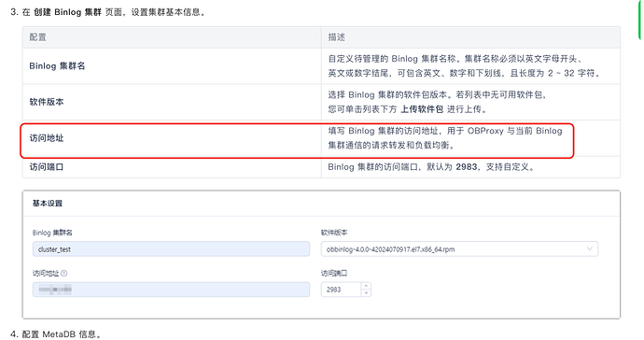Click the 上传软件包 bold text
This screenshot has height=340, width=644.
click(x=422, y=109)
